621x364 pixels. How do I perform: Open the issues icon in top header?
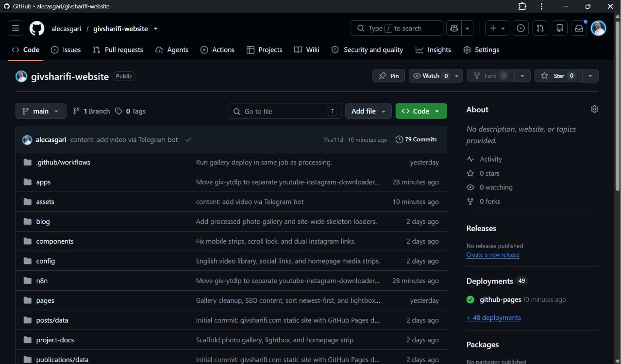tap(521, 29)
